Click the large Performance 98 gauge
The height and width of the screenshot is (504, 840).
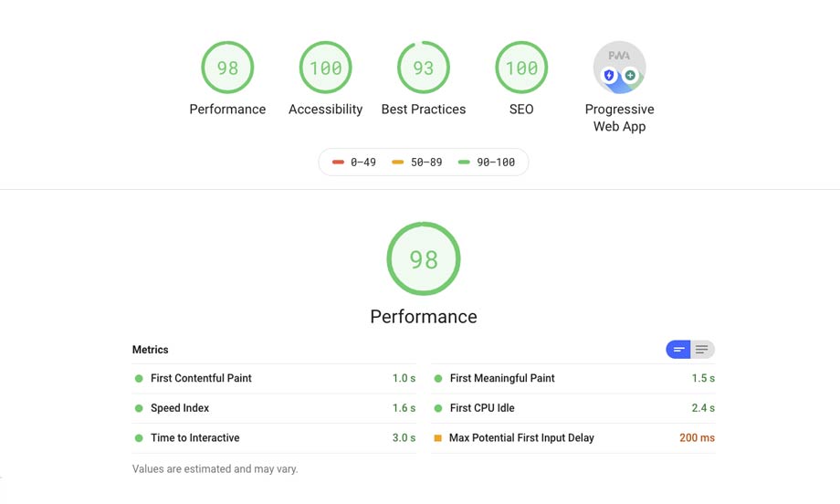pyautogui.click(x=424, y=259)
